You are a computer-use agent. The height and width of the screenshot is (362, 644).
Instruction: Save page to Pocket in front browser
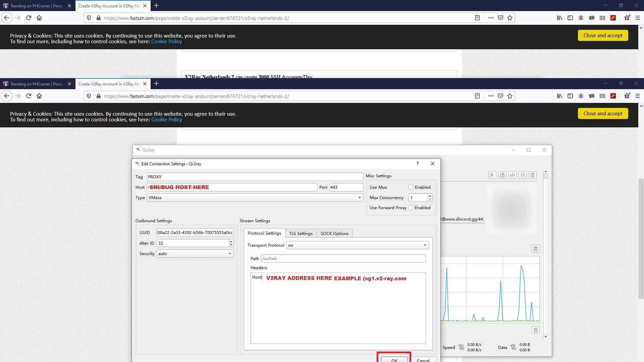point(500,96)
